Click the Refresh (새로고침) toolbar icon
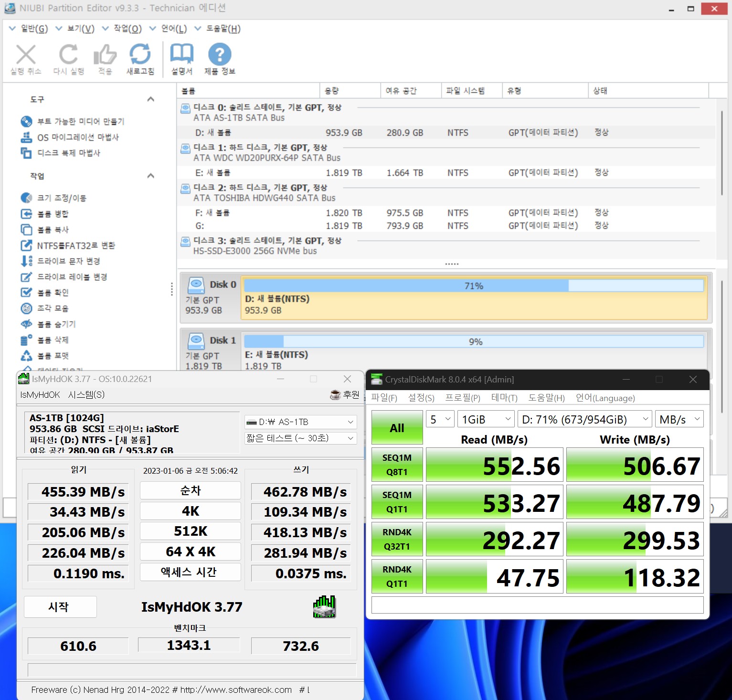732x700 pixels. pos(140,54)
